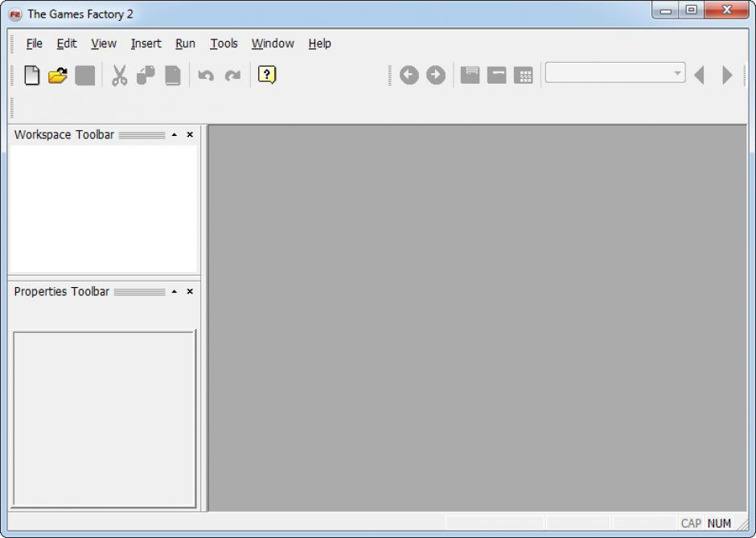Click the Undo arrow icon

(206, 76)
